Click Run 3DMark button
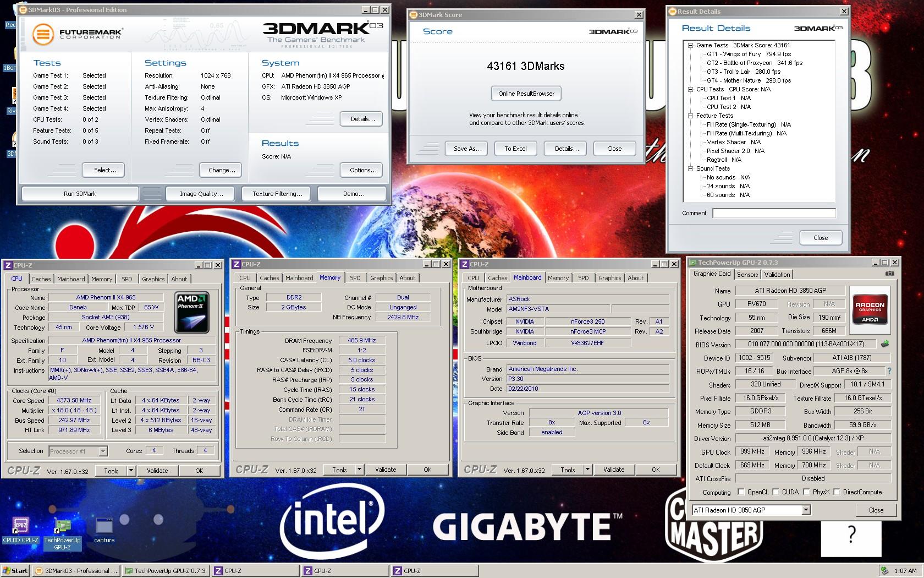 [80, 194]
